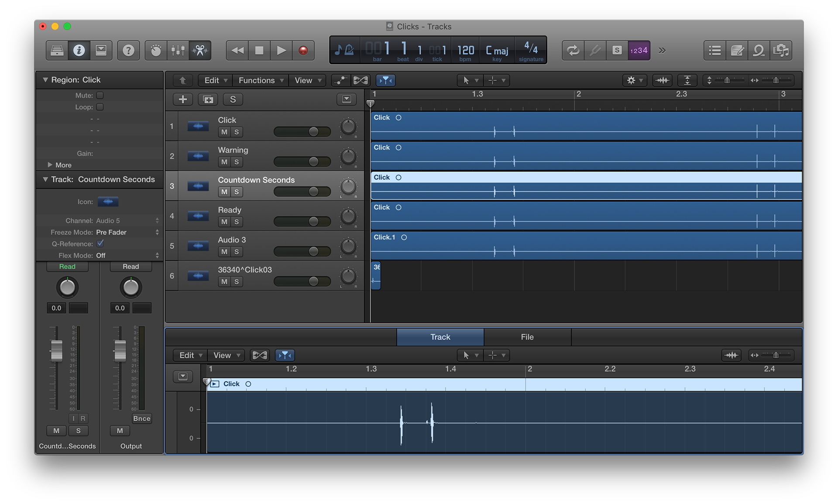Tick the region Mute checkbox
838x504 pixels.
(100, 95)
